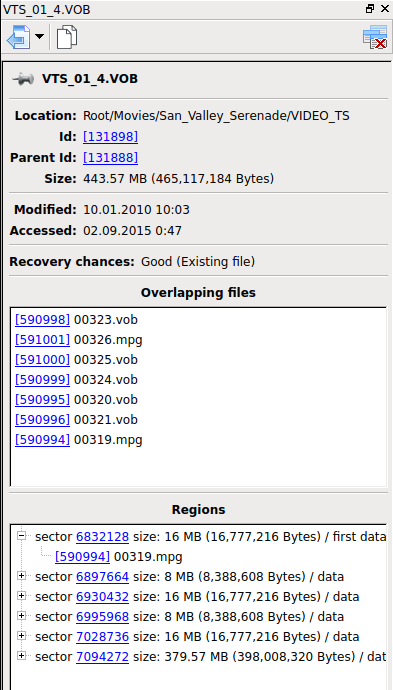393x690 pixels.
Task: Expand the sector 6930432 region
Action: [x=21, y=596]
